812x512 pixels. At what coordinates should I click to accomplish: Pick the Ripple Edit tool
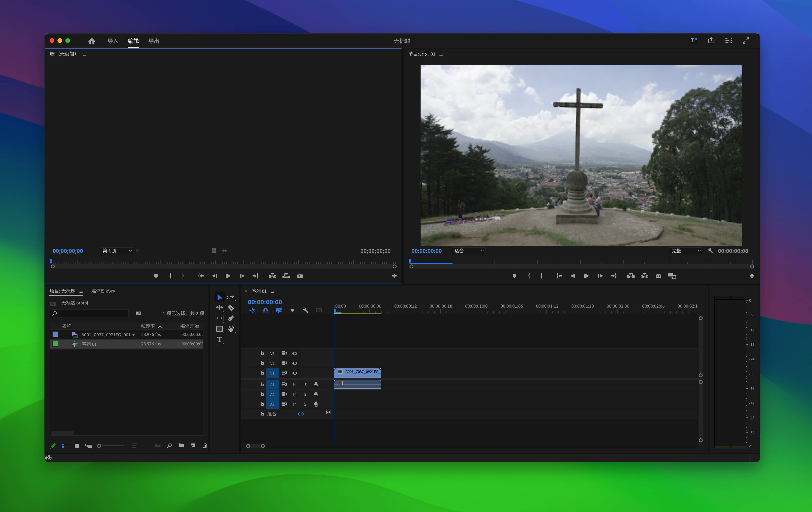point(220,307)
